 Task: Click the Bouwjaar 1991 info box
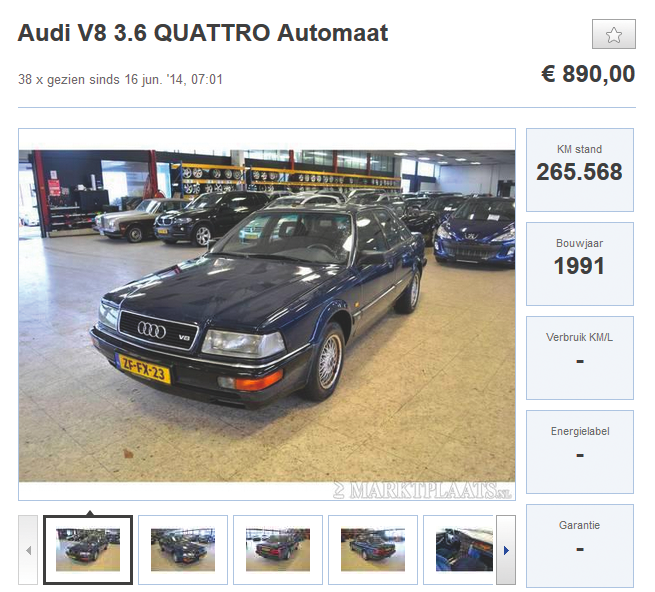click(579, 264)
